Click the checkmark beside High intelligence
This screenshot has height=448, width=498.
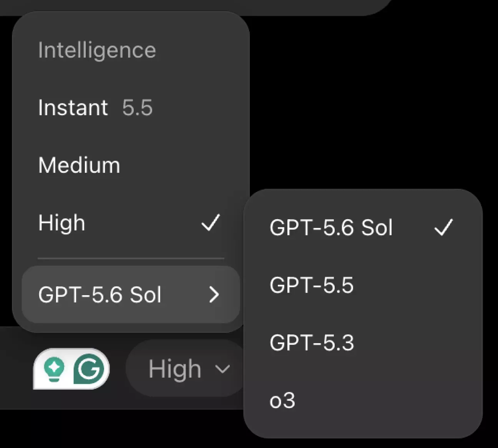[211, 223]
